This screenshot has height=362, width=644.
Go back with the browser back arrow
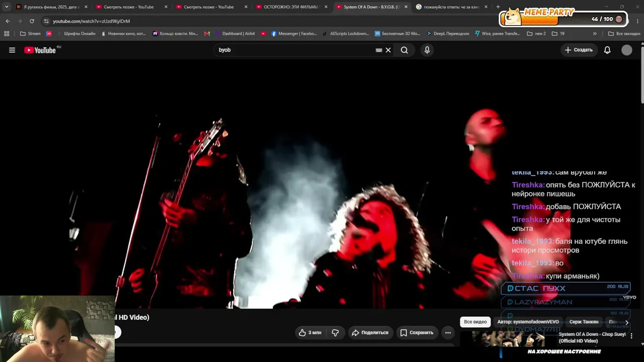tap(8, 21)
